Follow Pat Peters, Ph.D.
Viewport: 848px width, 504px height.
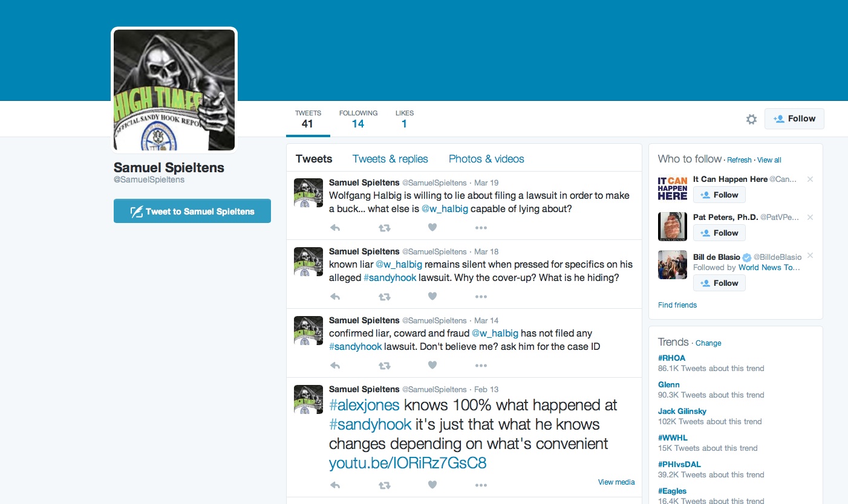(x=719, y=233)
